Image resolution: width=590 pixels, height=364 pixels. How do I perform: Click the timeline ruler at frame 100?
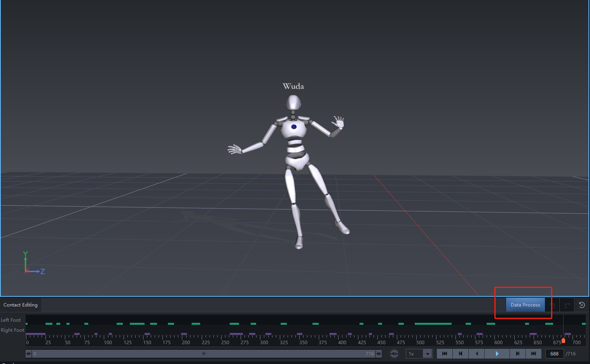(x=108, y=343)
